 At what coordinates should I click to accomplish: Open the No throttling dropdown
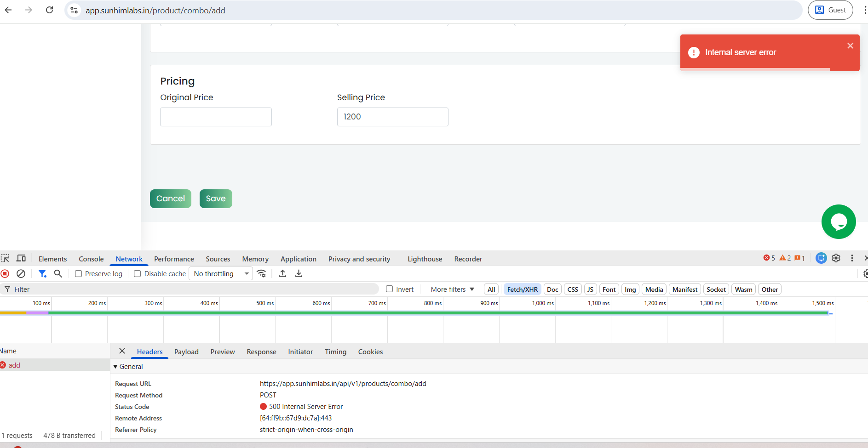point(221,274)
